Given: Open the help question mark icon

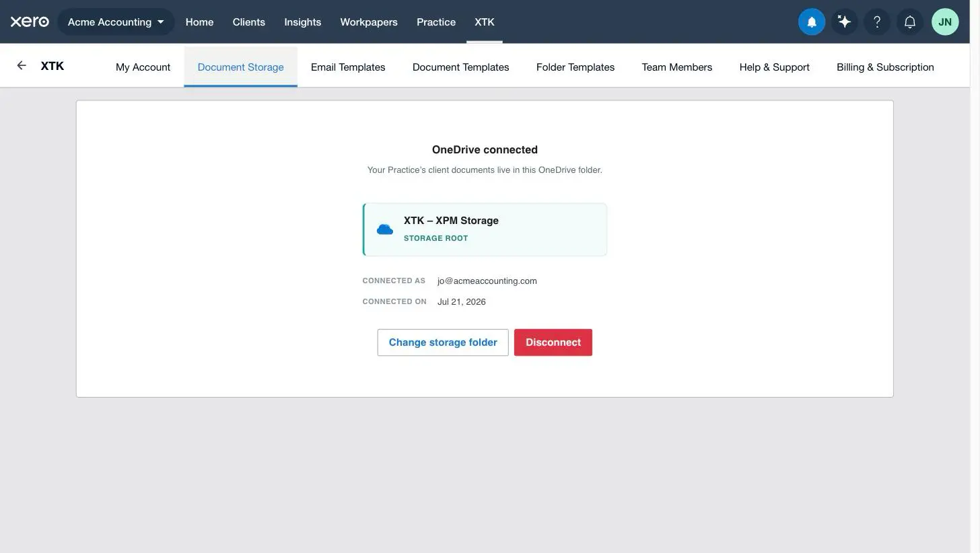Looking at the screenshot, I should click(877, 22).
